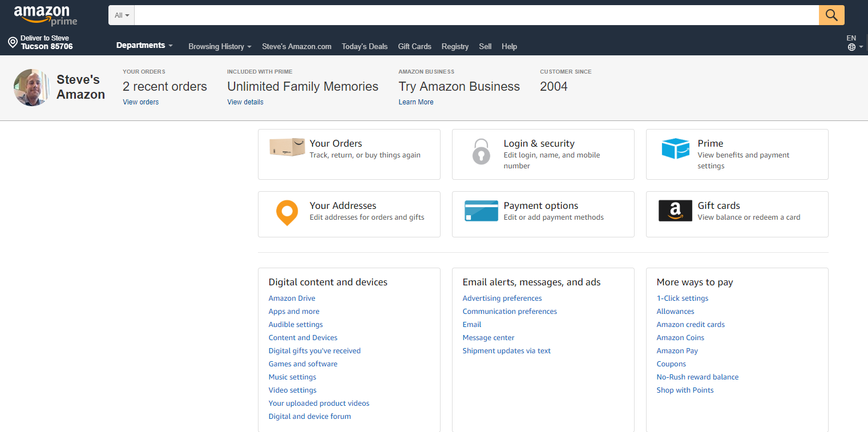Open the Prime card title

(710, 144)
